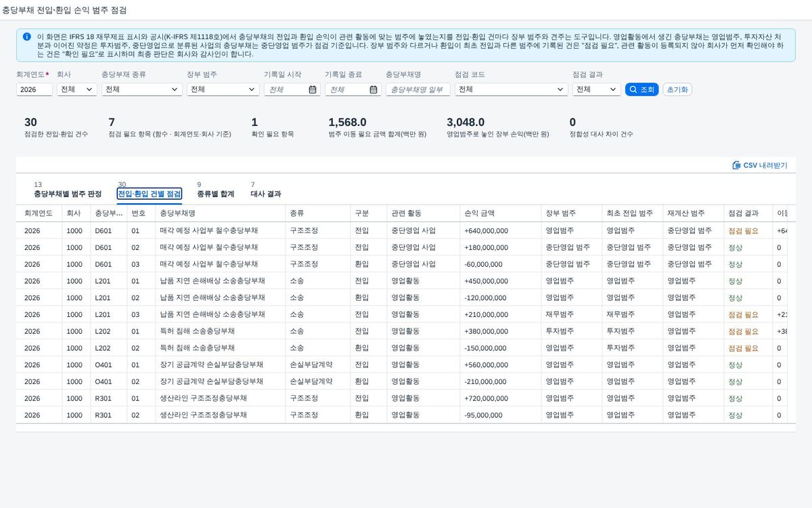Viewport: 812px width, 508px height.
Task: Reset filters with the 초기화 button
Action: click(677, 89)
